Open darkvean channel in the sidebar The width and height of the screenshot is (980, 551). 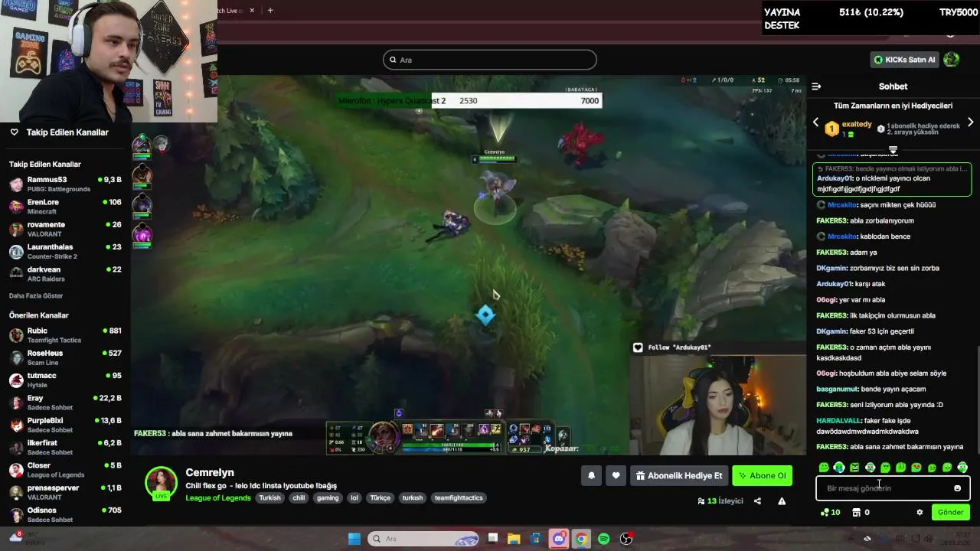[x=65, y=274]
